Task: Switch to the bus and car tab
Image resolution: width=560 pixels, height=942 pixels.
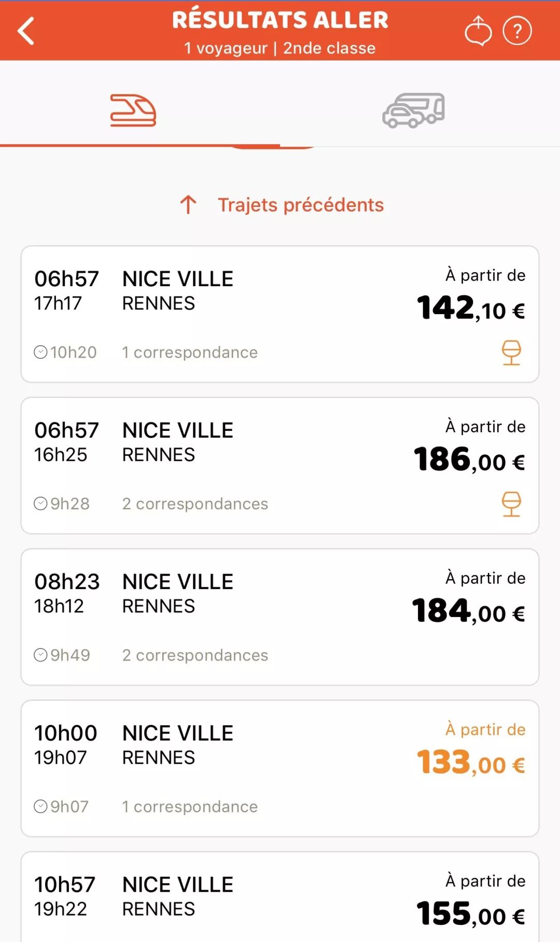Action: pos(414,110)
